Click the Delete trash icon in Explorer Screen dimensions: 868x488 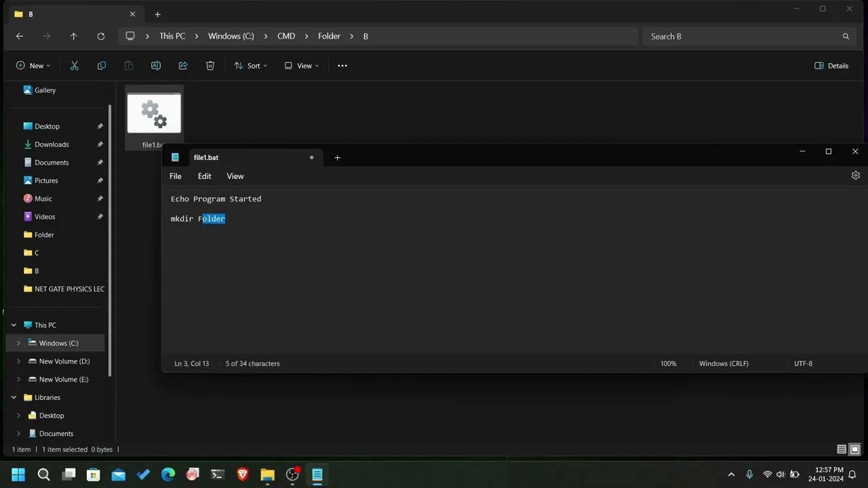click(210, 66)
